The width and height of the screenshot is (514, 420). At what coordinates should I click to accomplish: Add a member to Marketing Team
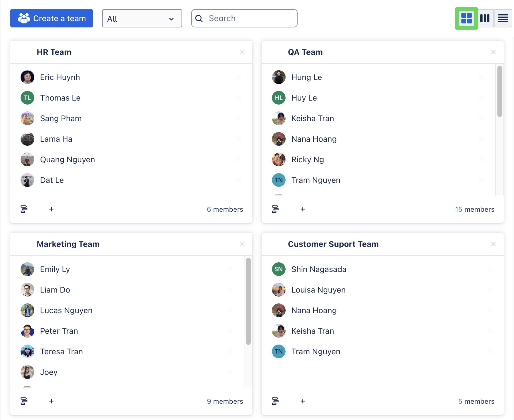pyautogui.click(x=51, y=401)
